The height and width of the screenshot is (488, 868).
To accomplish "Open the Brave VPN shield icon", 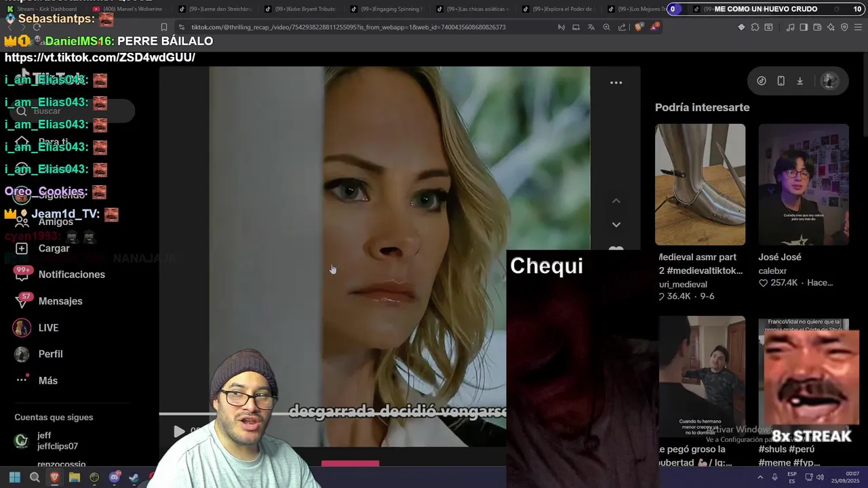I will pyautogui.click(x=844, y=27).
